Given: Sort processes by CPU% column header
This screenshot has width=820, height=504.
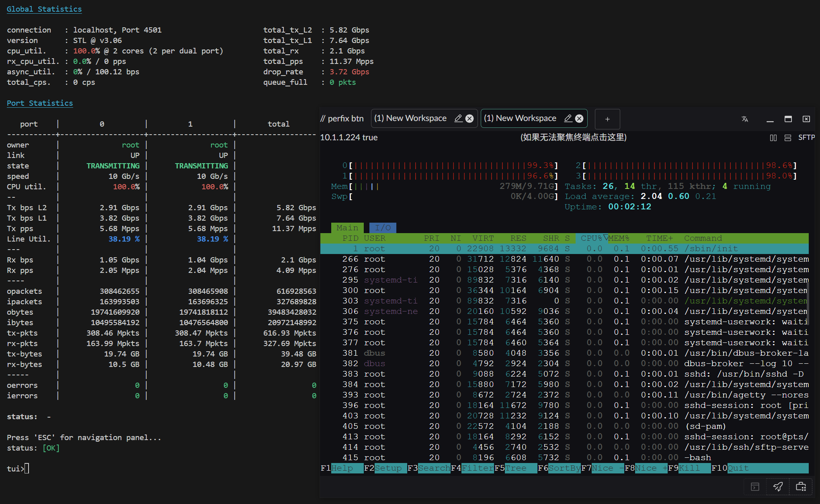Looking at the screenshot, I should point(591,238).
